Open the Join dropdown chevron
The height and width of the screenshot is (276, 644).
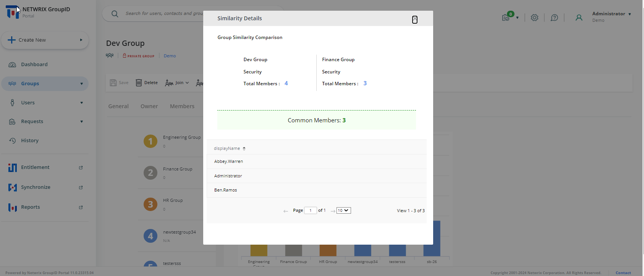click(187, 83)
